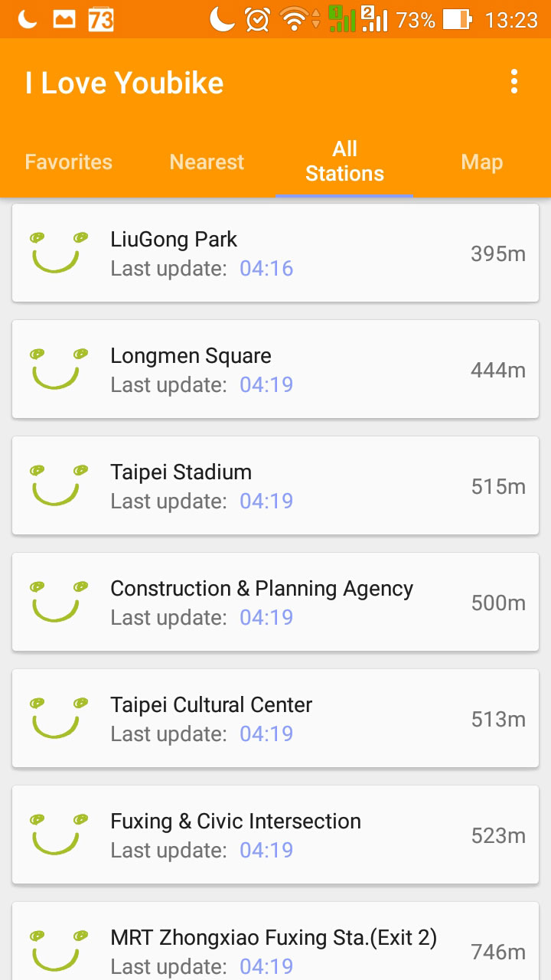Viewport: 551px width, 980px height.
Task: Open the LiuGong Park station name
Action: tap(174, 240)
